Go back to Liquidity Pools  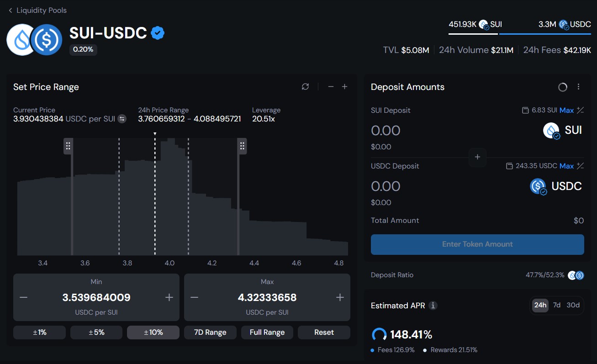(x=37, y=10)
